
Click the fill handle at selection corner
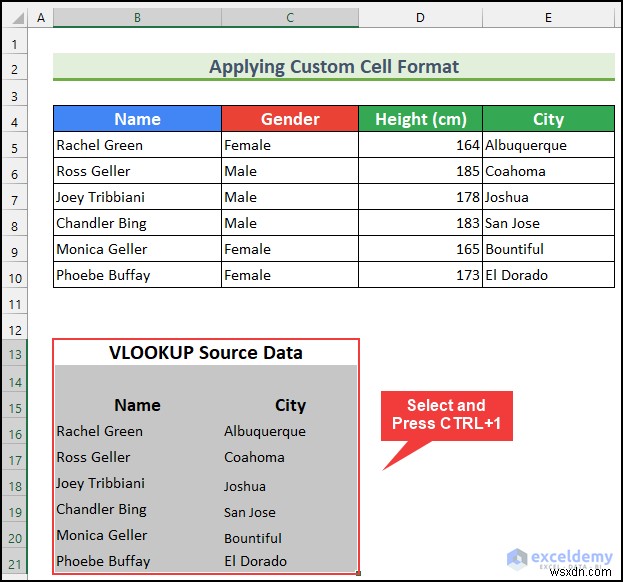(x=358, y=573)
